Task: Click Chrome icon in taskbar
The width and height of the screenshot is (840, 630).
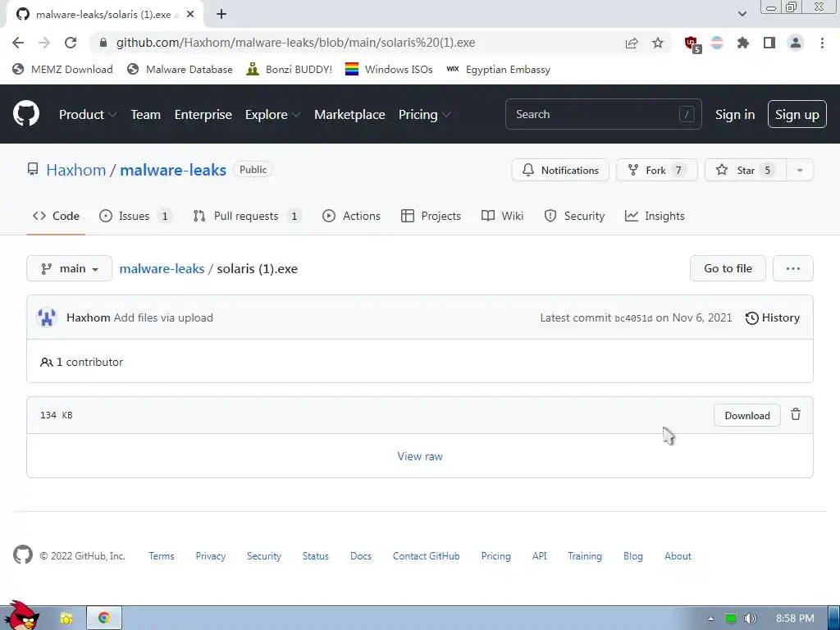Action: 104,618
